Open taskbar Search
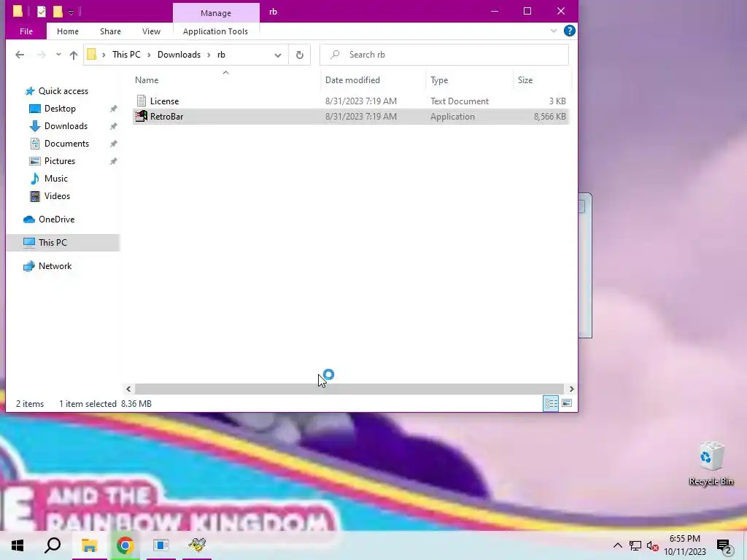Screen dimensions: 747x560 (x=53, y=545)
